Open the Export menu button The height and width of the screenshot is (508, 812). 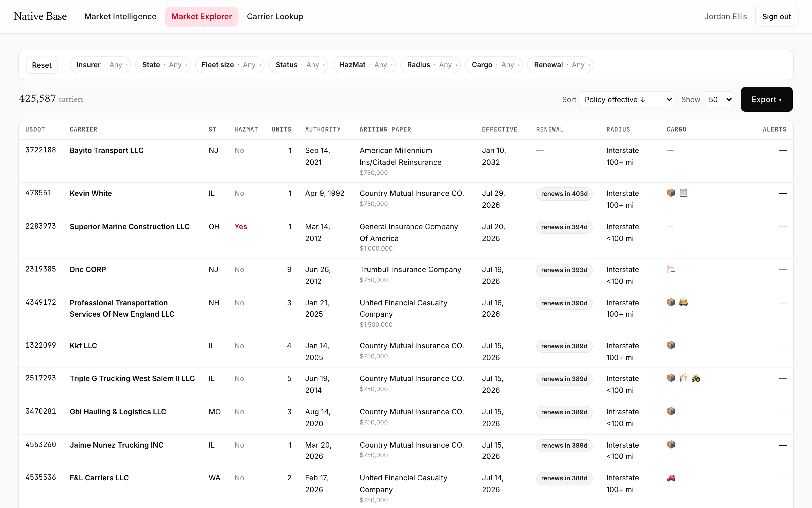point(766,99)
